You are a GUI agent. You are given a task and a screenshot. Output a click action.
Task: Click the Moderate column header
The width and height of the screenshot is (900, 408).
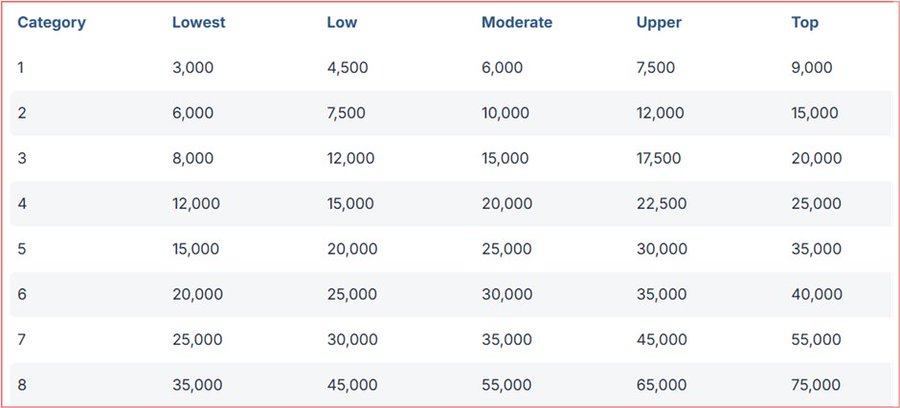(x=516, y=23)
